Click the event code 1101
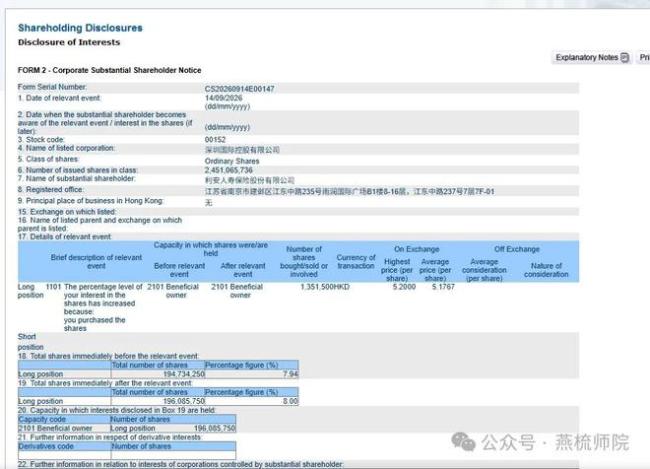 pyautogui.click(x=53, y=287)
